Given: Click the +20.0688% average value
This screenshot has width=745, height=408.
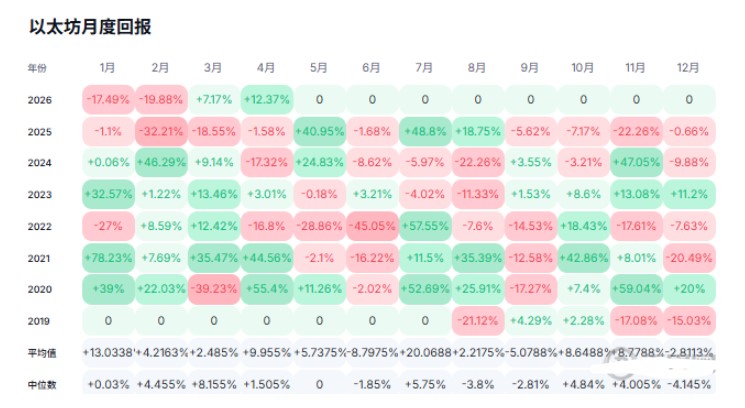Looking at the screenshot, I should [x=424, y=353].
